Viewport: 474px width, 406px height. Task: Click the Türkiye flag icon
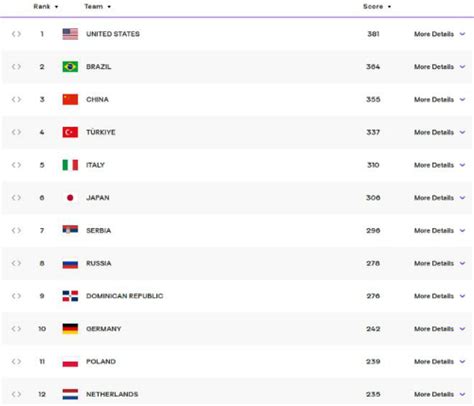[70, 132]
